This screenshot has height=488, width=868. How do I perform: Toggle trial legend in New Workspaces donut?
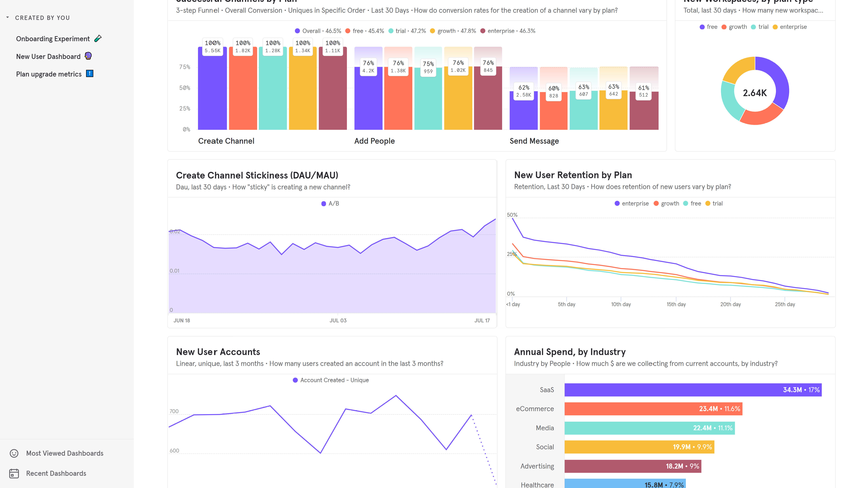coord(759,27)
